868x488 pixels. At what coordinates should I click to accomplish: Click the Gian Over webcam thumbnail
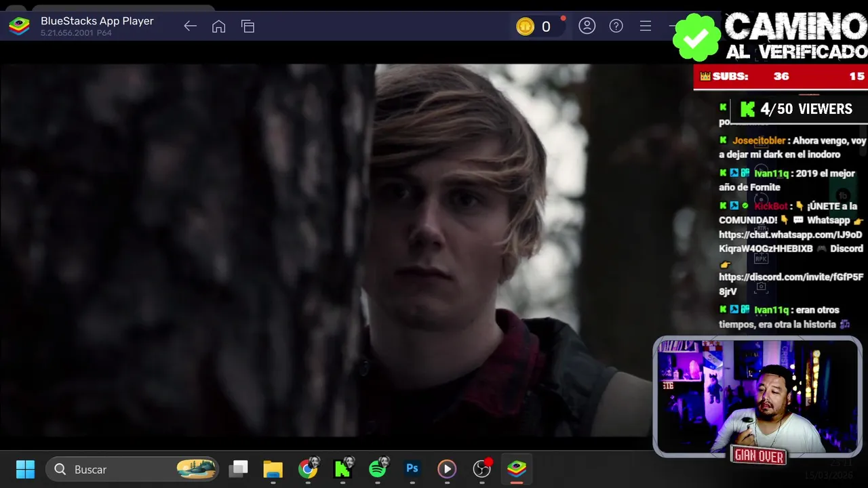pyautogui.click(x=757, y=396)
